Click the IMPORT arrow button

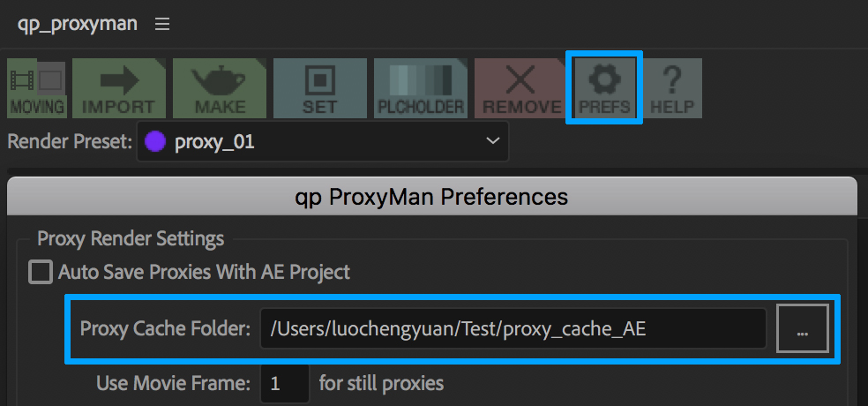click(x=118, y=88)
